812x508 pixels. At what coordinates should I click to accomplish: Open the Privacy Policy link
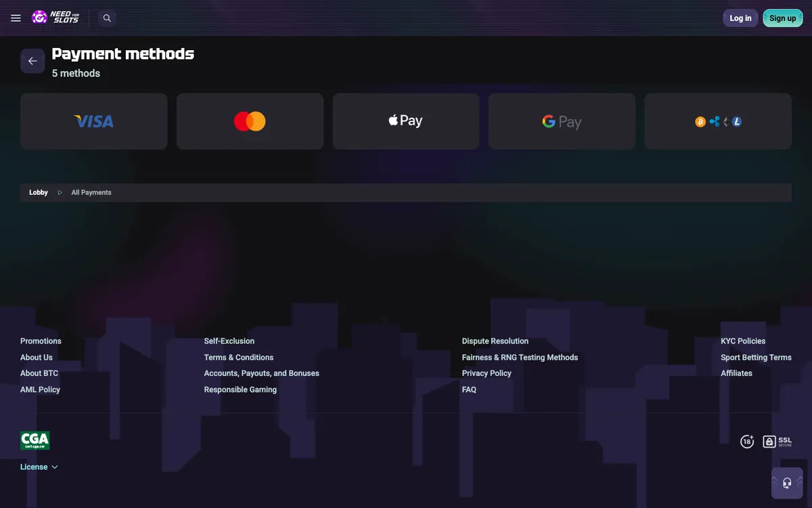pos(487,373)
